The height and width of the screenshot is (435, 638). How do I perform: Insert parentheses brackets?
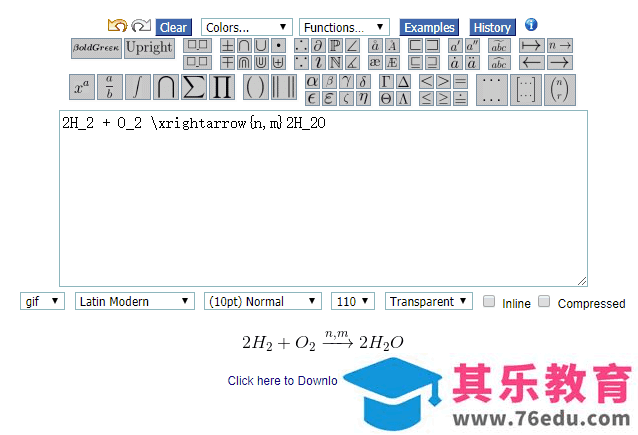(x=256, y=87)
